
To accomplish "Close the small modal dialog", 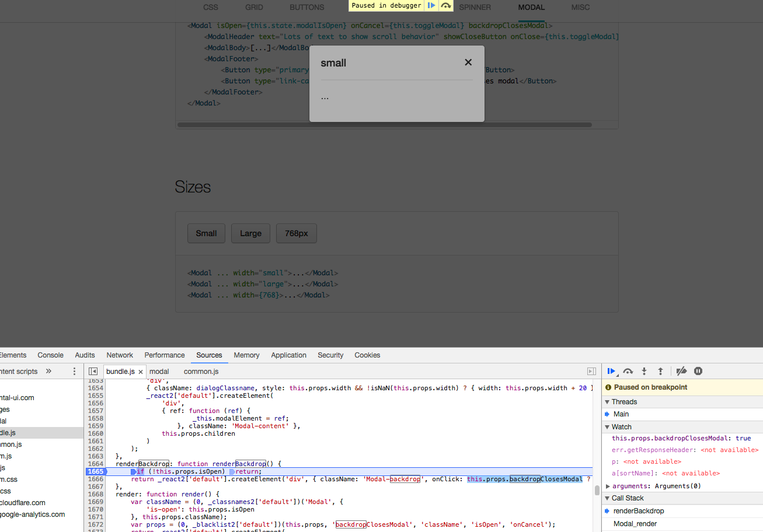I will pos(468,62).
